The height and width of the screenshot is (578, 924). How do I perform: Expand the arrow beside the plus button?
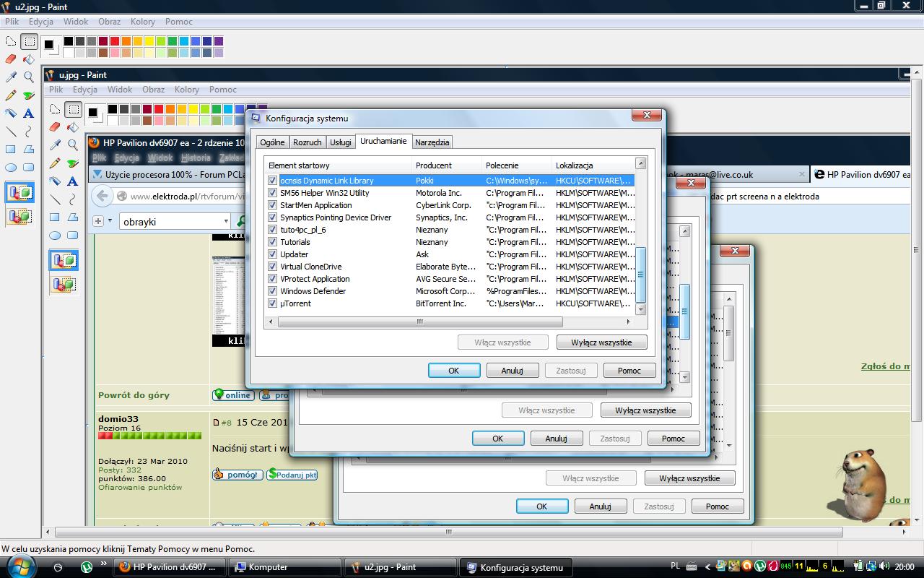tap(110, 221)
